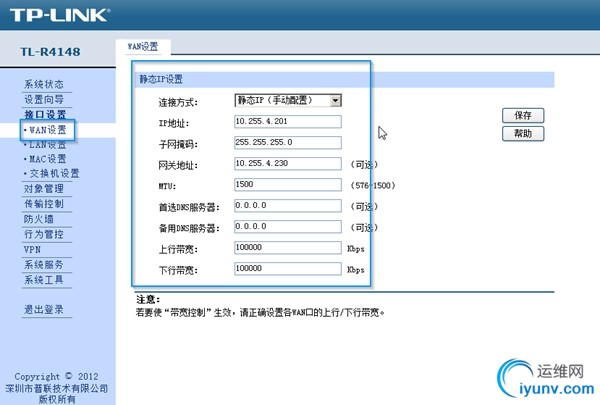Open 对象管理 in the sidebar

[x=44, y=189]
